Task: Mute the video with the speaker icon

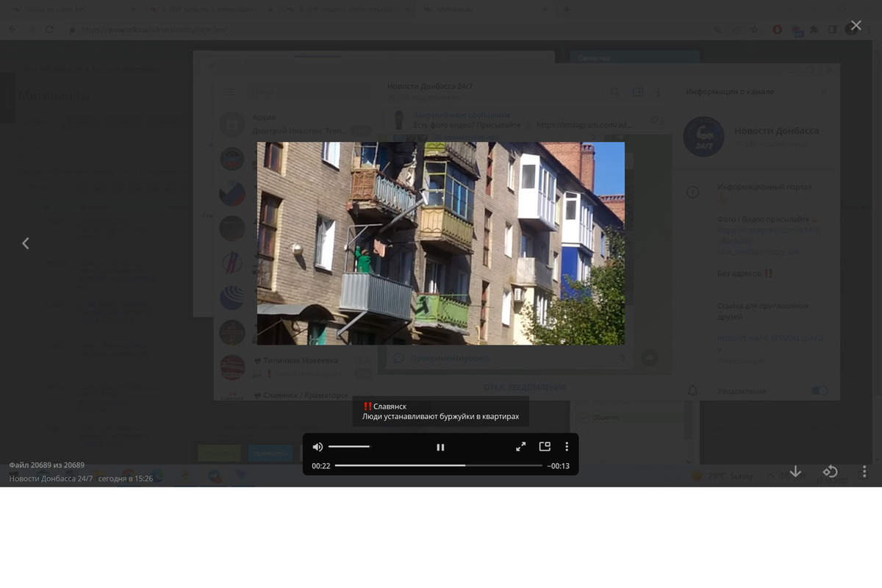Action: (x=318, y=447)
